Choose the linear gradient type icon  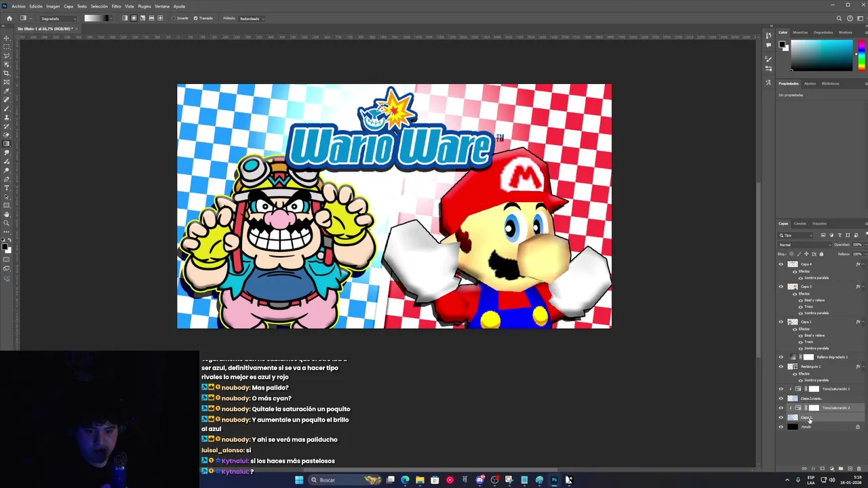click(125, 18)
